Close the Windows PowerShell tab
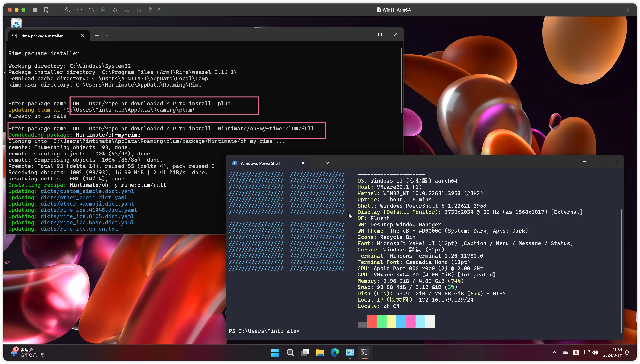640x364 pixels. 303,163
